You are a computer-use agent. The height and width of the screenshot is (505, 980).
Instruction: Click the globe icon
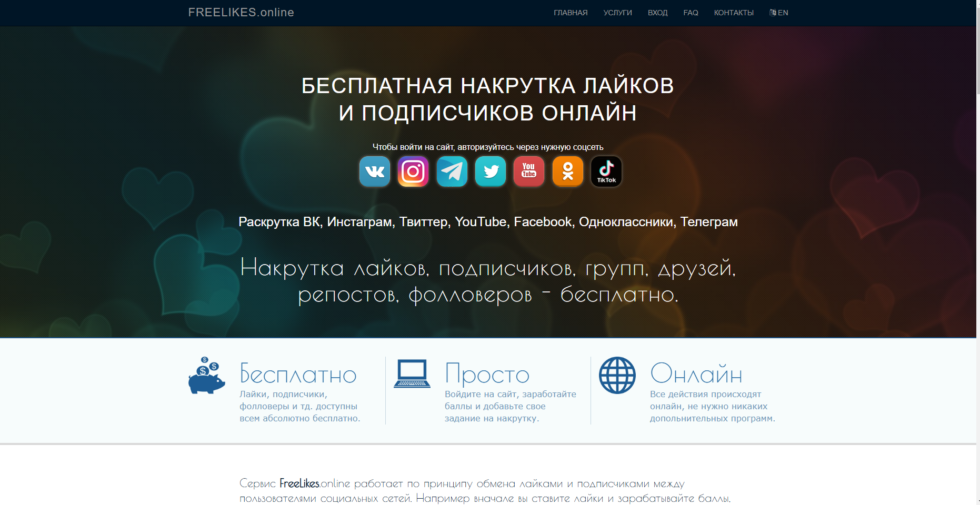617,375
